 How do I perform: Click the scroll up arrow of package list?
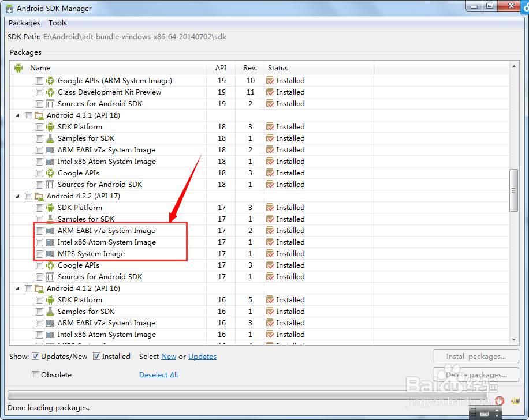(514, 66)
